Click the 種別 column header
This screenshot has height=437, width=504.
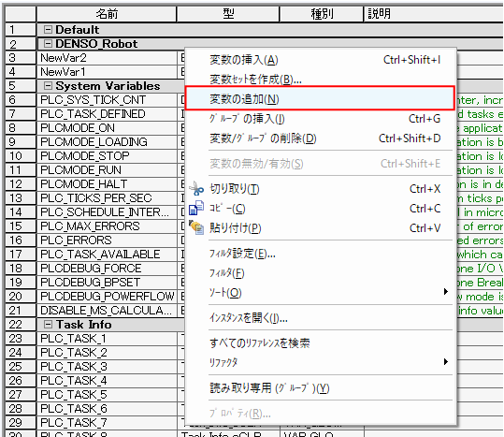(322, 14)
